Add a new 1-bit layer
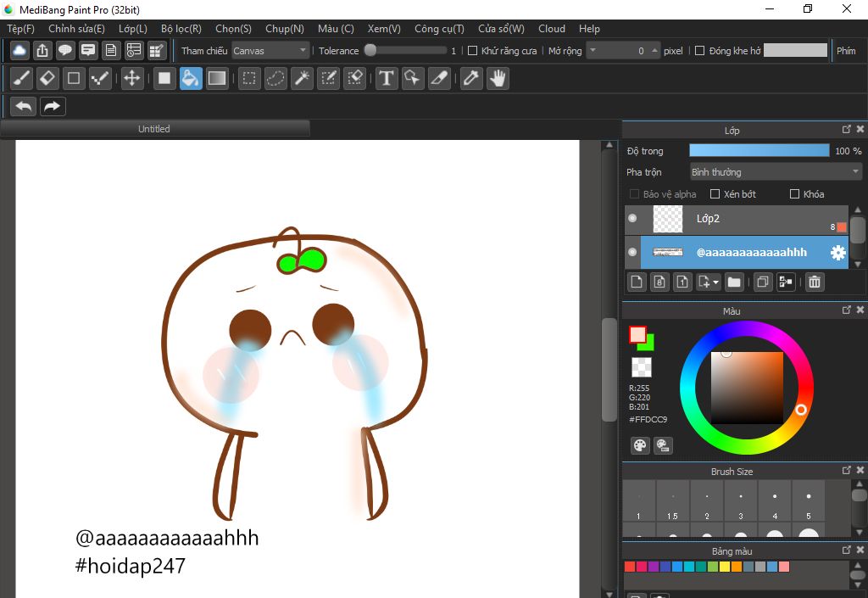Viewport: 868px width, 598px height. (x=682, y=282)
